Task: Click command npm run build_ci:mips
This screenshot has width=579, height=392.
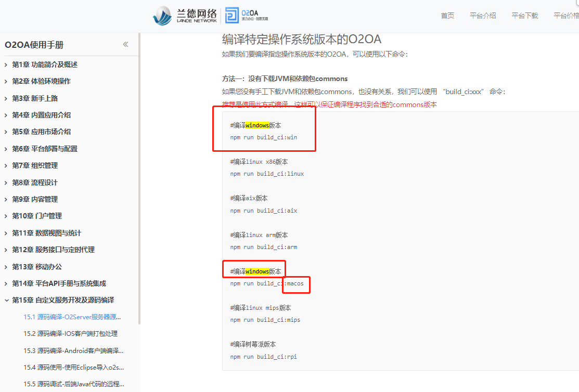Action: coord(265,320)
